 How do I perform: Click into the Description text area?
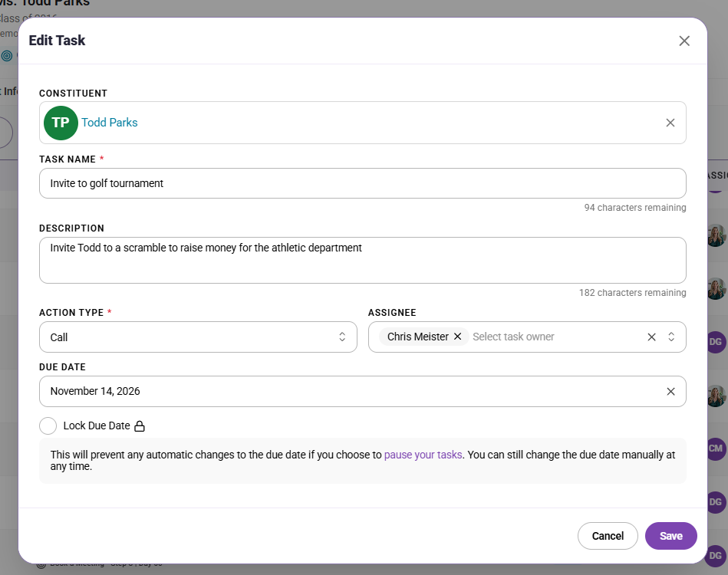tap(363, 261)
